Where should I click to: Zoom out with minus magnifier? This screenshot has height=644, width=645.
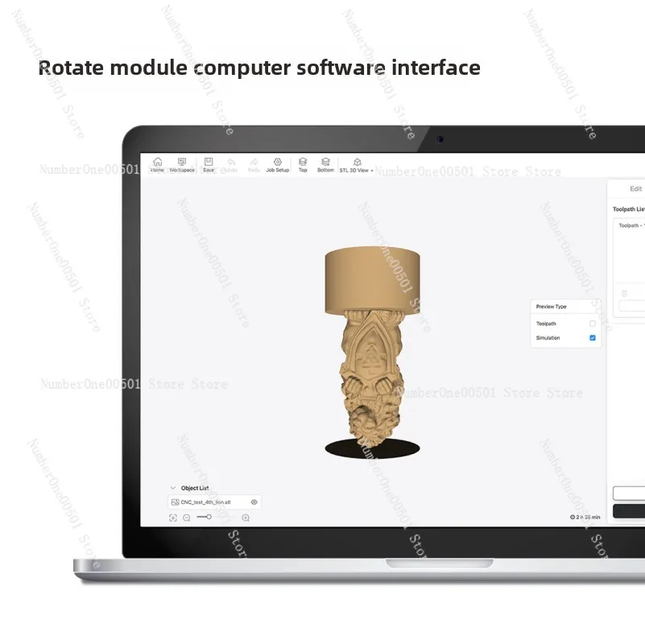pyautogui.click(x=187, y=518)
